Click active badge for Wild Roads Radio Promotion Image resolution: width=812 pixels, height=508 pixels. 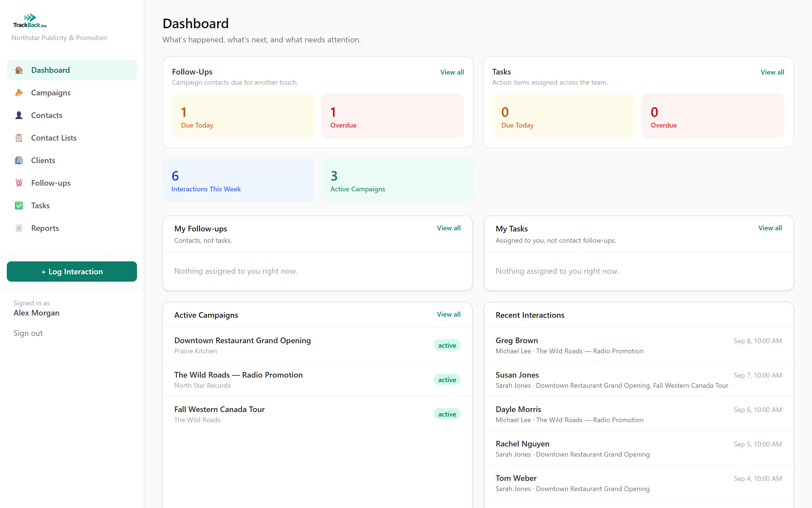[x=447, y=380]
